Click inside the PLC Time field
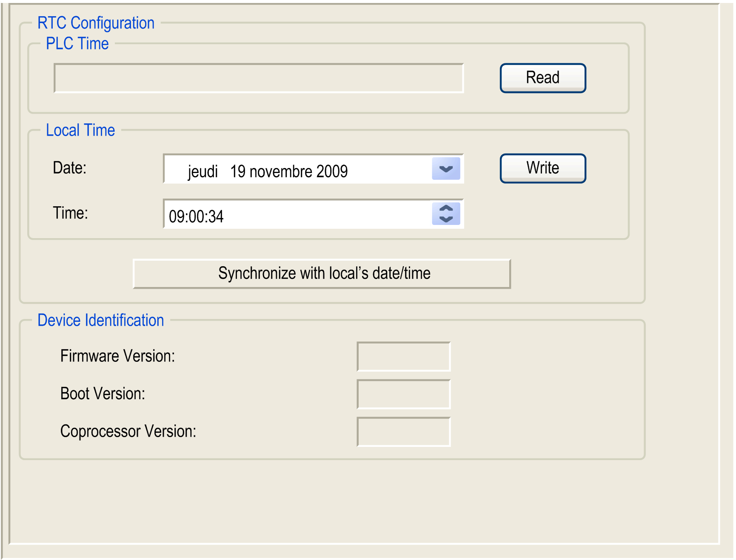 coord(259,78)
